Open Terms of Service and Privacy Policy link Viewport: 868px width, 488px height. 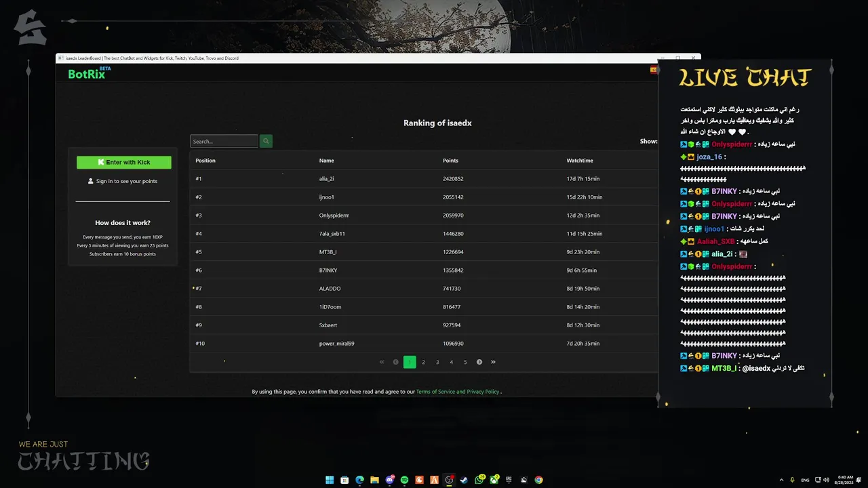(458, 392)
